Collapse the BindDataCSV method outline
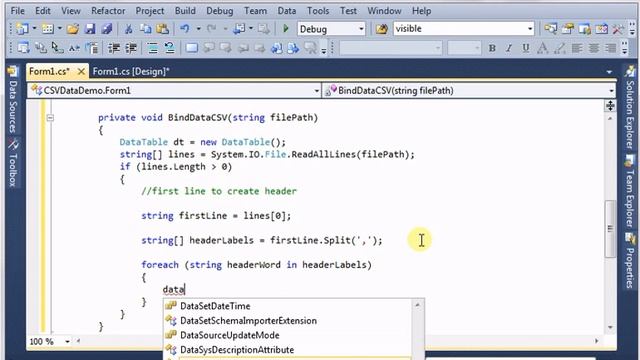 click(50, 118)
